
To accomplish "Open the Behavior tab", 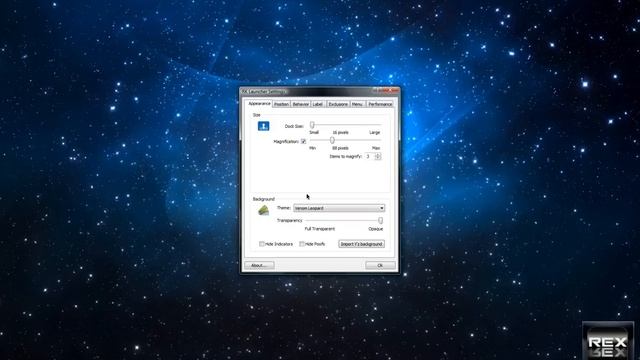I will coord(300,104).
